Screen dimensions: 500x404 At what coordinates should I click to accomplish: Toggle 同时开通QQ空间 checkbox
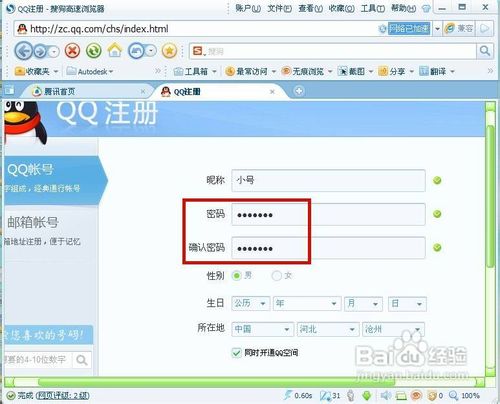(236, 353)
